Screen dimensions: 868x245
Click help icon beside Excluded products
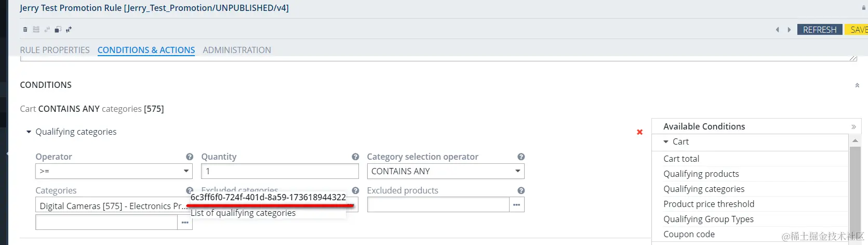[x=521, y=190]
